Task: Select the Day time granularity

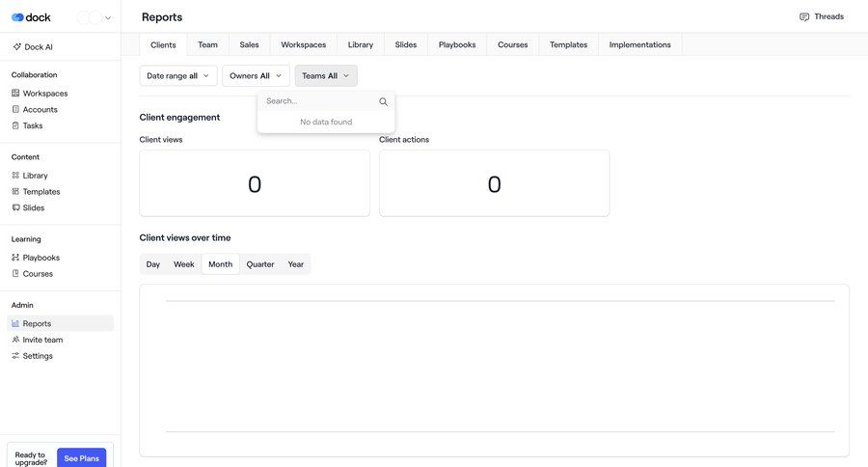Action: click(x=152, y=264)
